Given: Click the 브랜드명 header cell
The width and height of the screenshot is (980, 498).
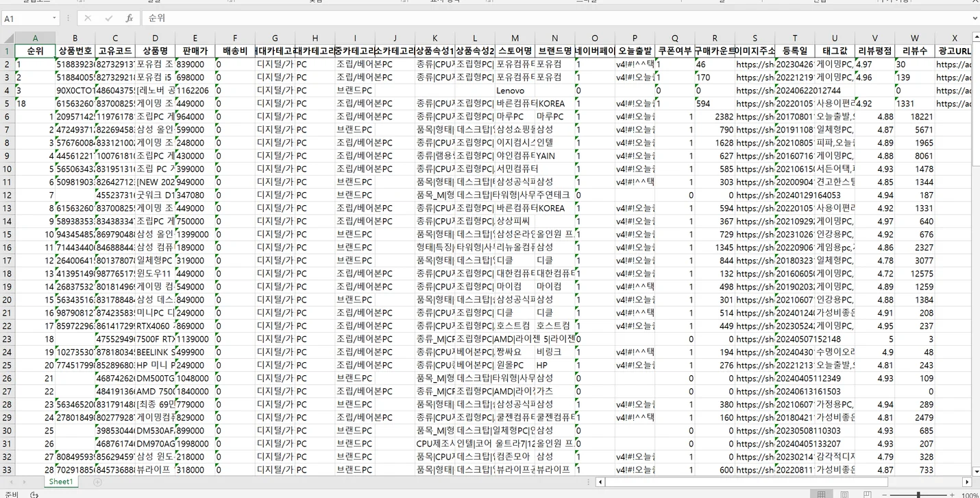Looking at the screenshot, I should coord(554,51).
